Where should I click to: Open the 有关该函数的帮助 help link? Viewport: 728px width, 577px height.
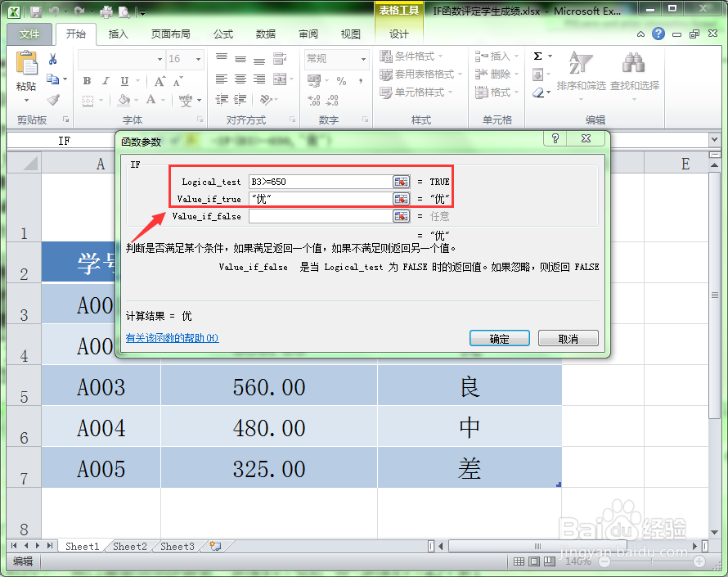pyautogui.click(x=173, y=338)
